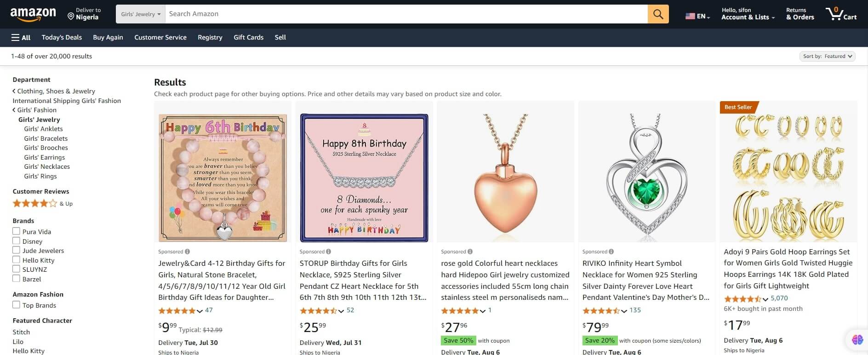The image size is (868, 355).
Task: Open the Adoyi Gold Hoop Earrings product title
Action: click(788, 269)
